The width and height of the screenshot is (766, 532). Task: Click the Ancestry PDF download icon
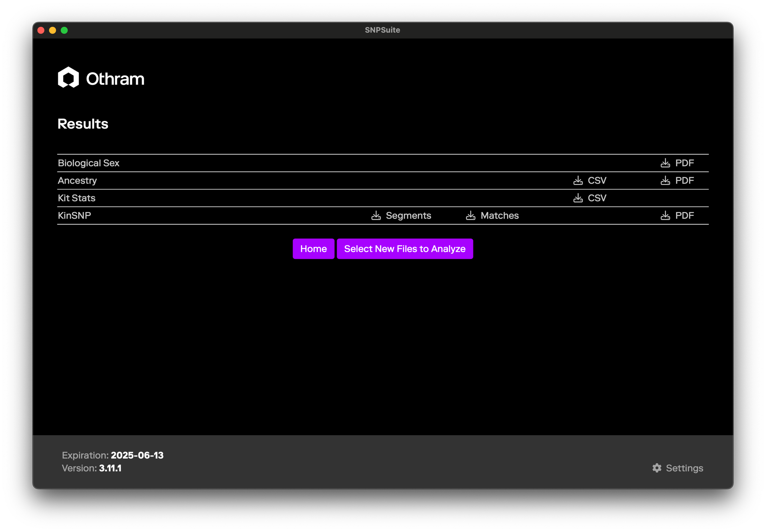pos(665,181)
